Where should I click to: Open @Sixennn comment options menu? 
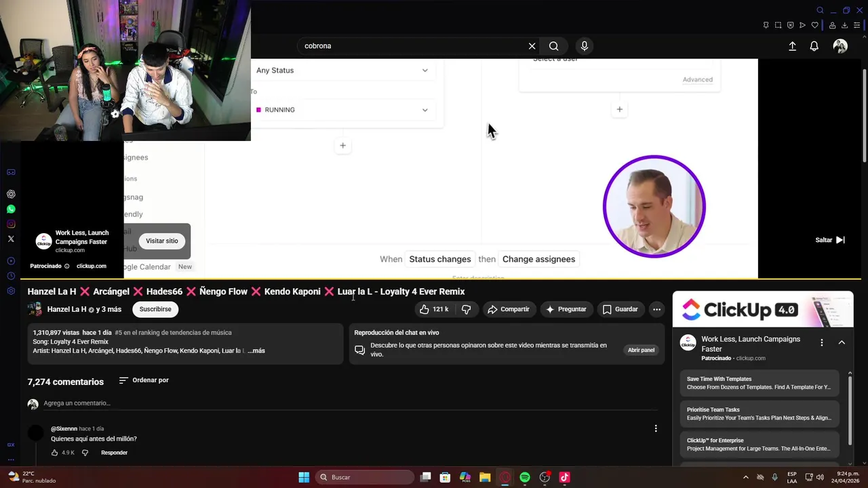tap(656, 428)
